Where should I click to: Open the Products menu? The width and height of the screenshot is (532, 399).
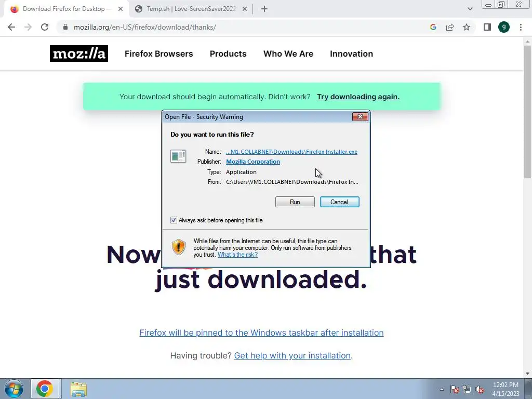click(228, 54)
